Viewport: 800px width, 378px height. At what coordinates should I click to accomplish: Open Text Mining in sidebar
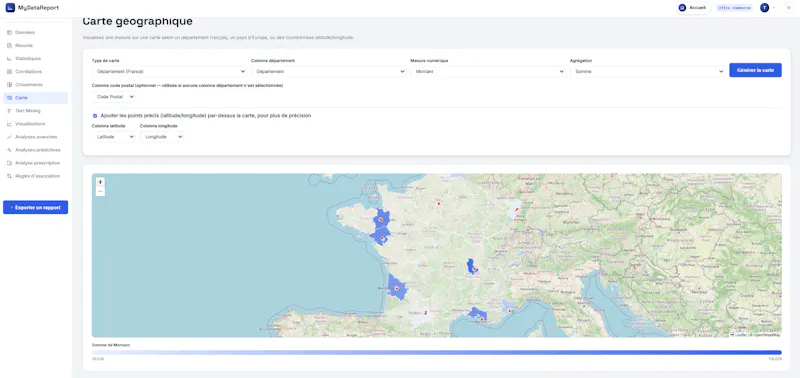[35, 111]
